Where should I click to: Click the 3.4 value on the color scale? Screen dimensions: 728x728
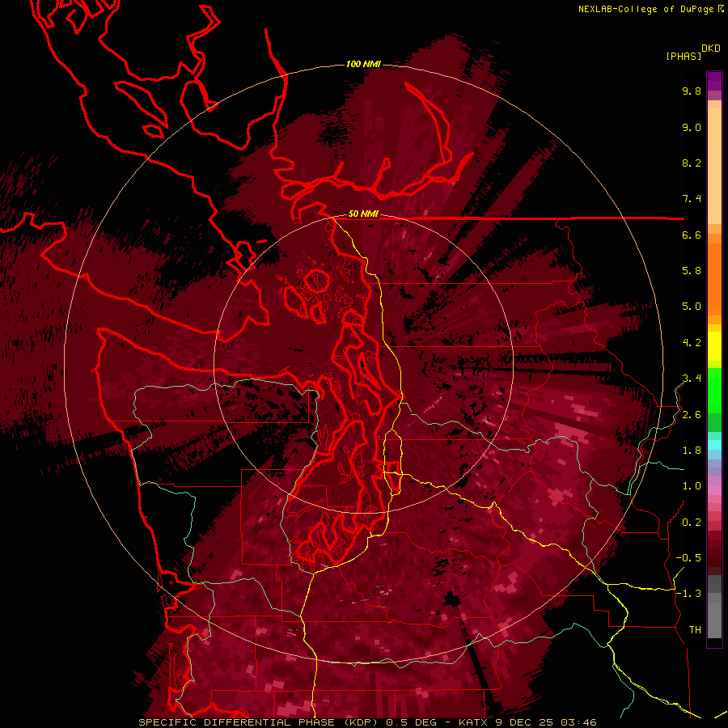click(692, 379)
